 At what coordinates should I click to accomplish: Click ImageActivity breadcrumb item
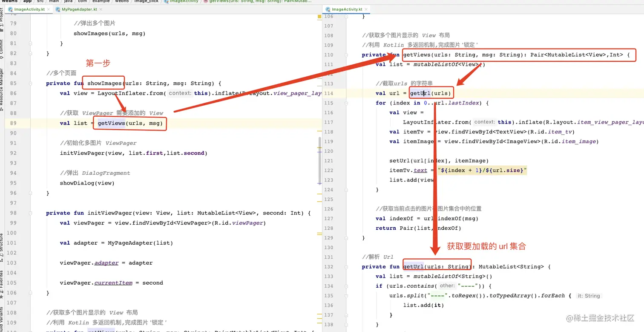click(184, 1)
